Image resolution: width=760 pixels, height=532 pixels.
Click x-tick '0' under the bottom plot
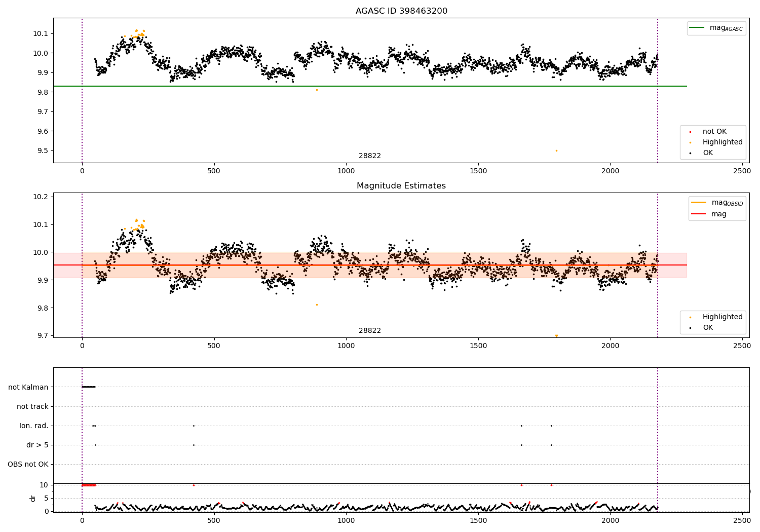click(x=82, y=520)
